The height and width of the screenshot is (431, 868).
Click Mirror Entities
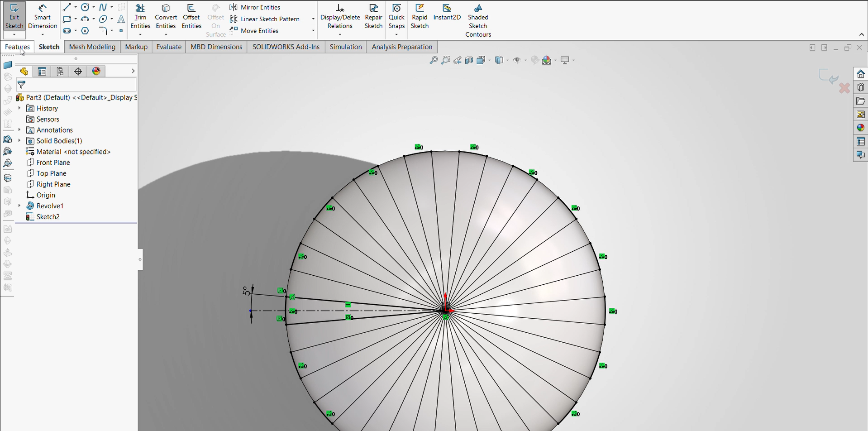point(255,7)
